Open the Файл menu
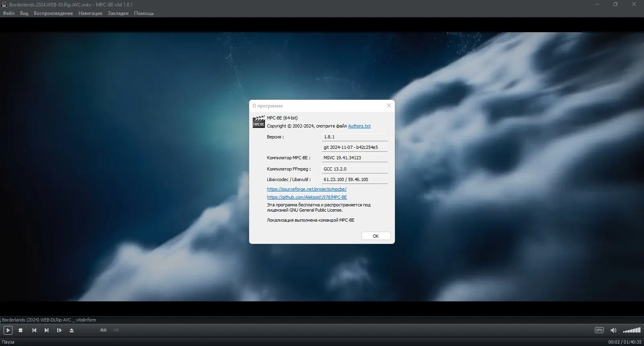Image resolution: width=644 pixels, height=346 pixels. point(8,13)
